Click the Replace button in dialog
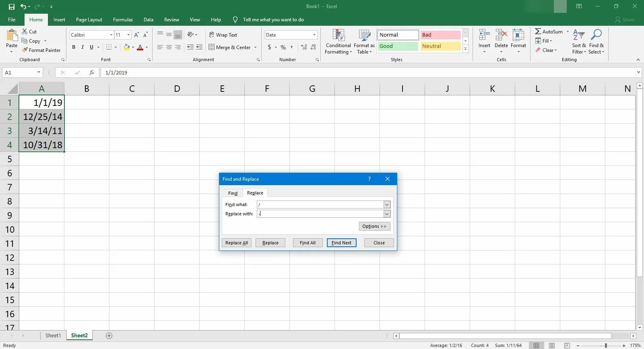The height and width of the screenshot is (349, 644). [270, 243]
